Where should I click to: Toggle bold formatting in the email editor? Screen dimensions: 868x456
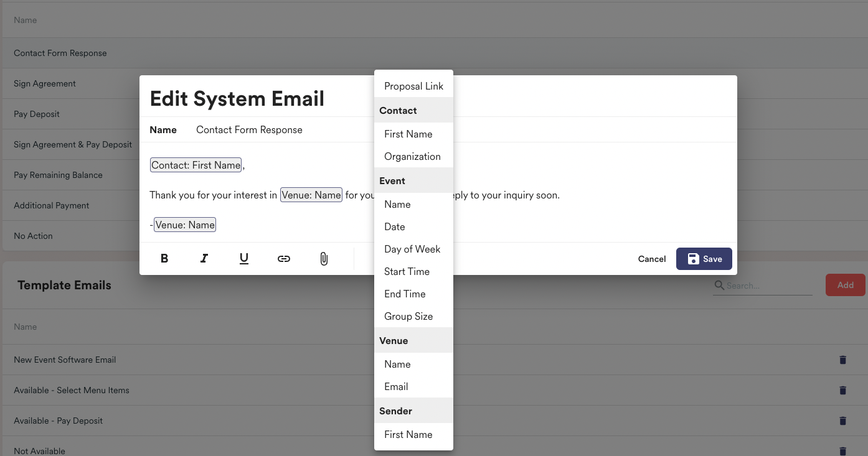click(164, 258)
